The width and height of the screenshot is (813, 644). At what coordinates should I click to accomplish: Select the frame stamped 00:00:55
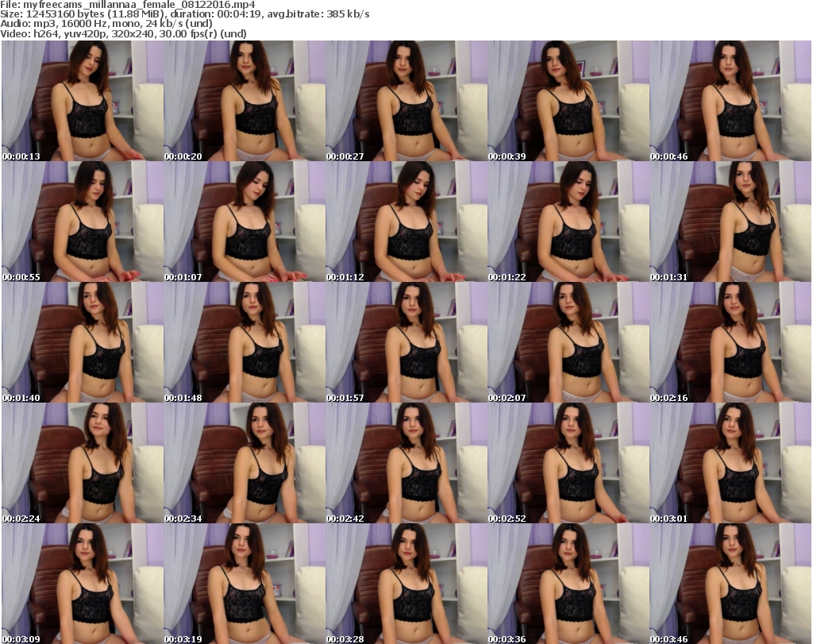tap(83, 222)
